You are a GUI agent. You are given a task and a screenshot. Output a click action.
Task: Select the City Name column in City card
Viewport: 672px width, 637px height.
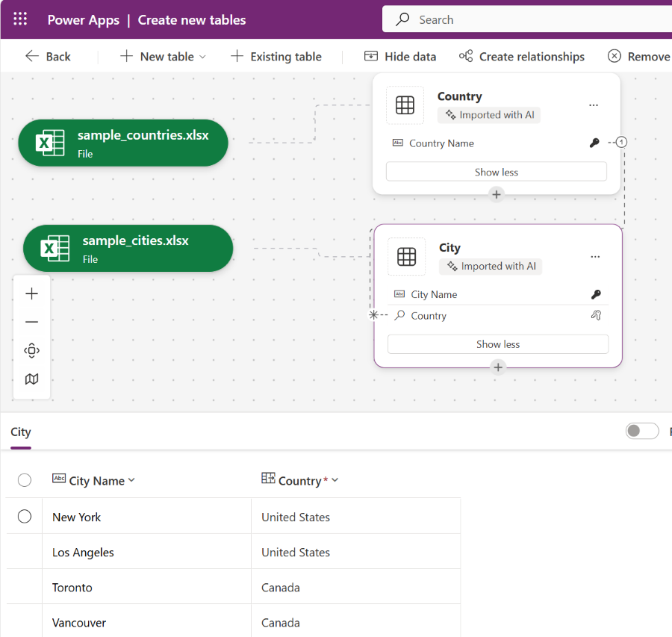498,294
